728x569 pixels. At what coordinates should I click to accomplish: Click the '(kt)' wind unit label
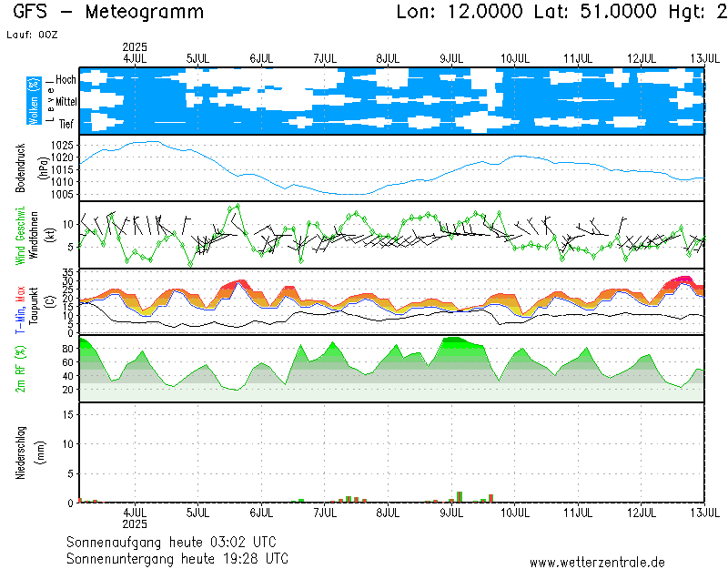pos(52,236)
